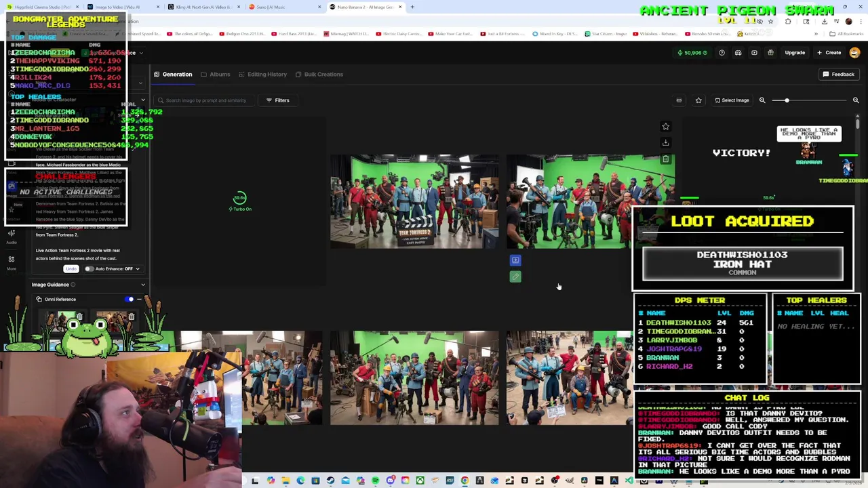
Task: Click the zoom-out magnifier icon
Action: [x=762, y=100]
